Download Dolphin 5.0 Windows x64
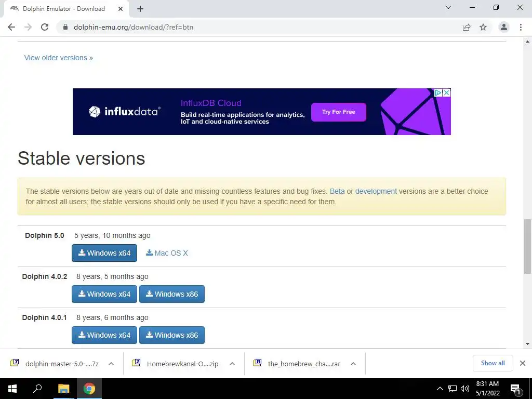The image size is (532, 399). pyautogui.click(x=104, y=253)
